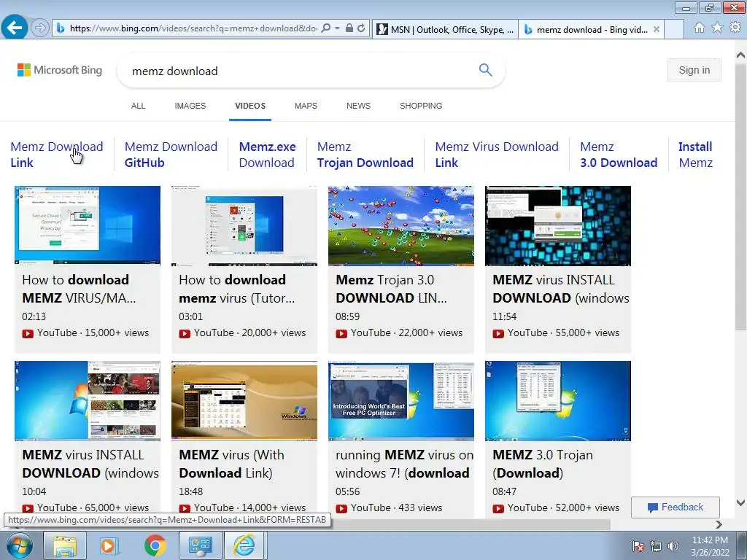
Task: Open the running MEMZ on windows 7 thumbnail
Action: click(x=401, y=401)
